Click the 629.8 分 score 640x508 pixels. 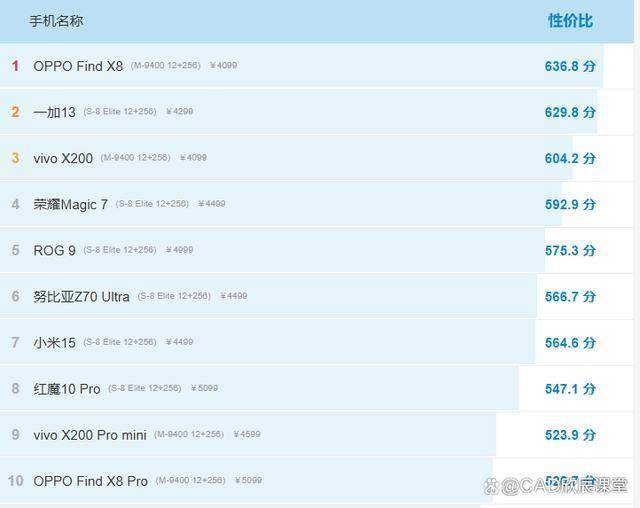tap(570, 112)
